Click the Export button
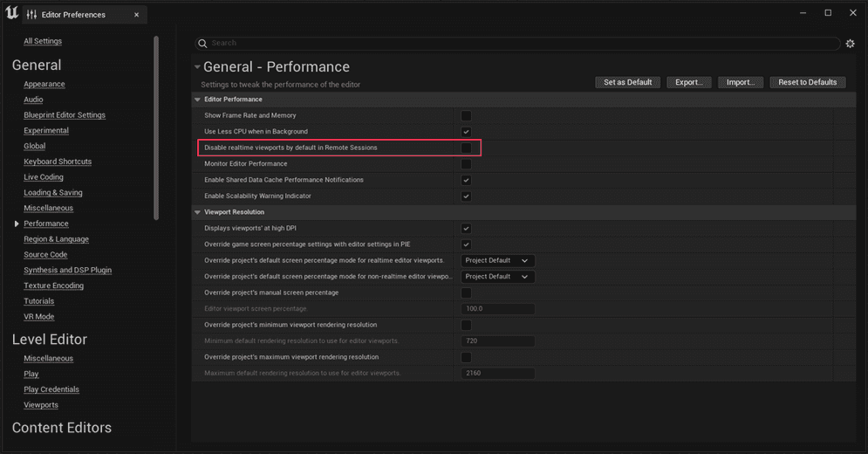The width and height of the screenshot is (868, 454). [x=688, y=82]
